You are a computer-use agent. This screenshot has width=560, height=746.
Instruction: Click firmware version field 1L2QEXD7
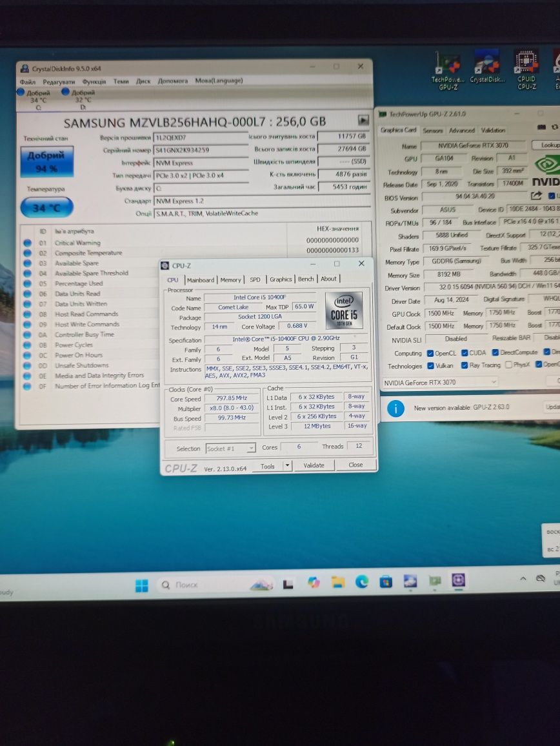201,137
